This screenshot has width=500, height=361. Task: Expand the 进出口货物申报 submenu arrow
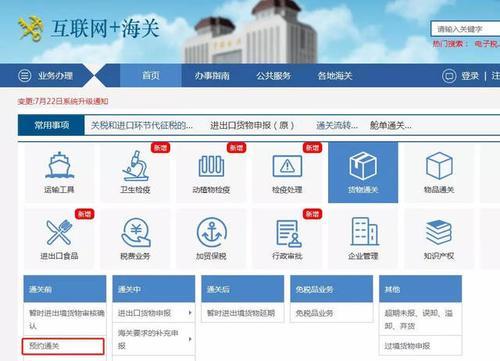click(x=190, y=313)
